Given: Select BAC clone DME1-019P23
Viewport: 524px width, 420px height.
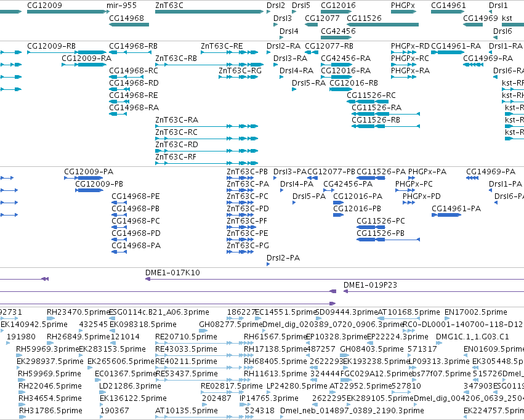Looking at the screenshot, I should point(433,292).
